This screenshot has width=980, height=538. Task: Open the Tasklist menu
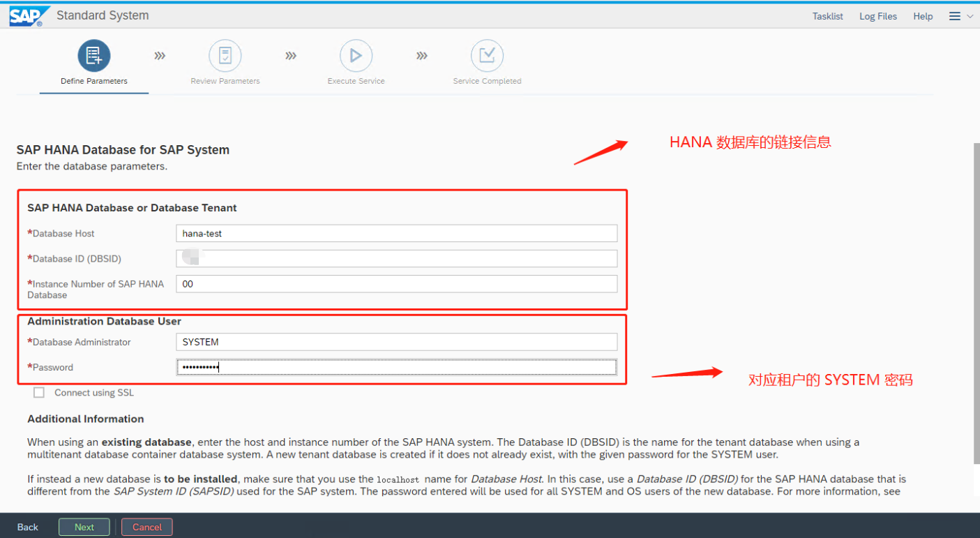pos(827,16)
